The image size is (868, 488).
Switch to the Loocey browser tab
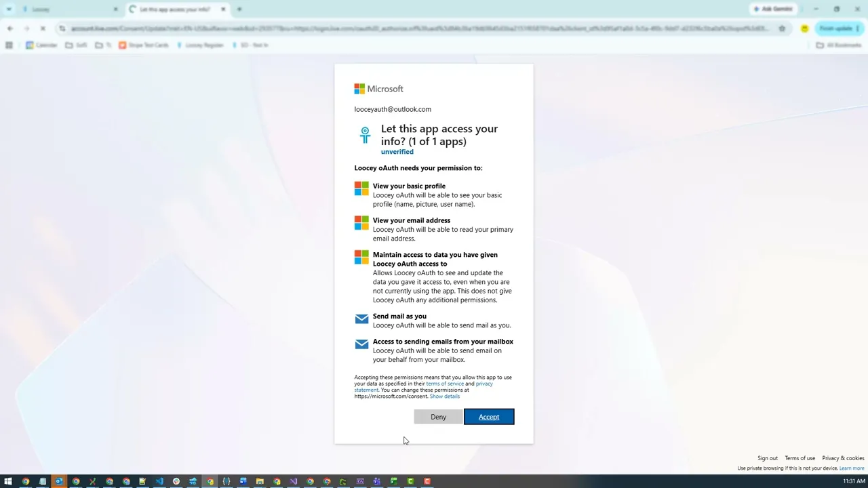click(x=64, y=9)
